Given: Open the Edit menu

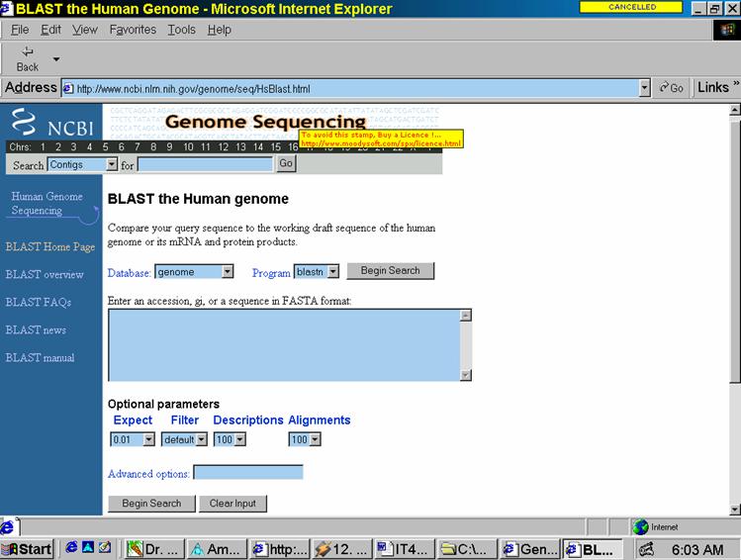Looking at the screenshot, I should [x=50, y=30].
